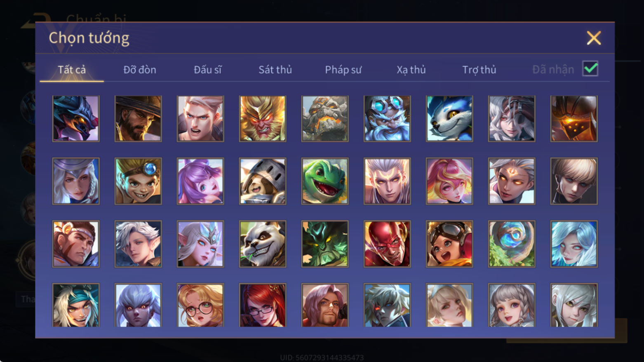Close the Chọn tướng dialog
Image resolution: width=644 pixels, height=362 pixels.
pyautogui.click(x=594, y=38)
